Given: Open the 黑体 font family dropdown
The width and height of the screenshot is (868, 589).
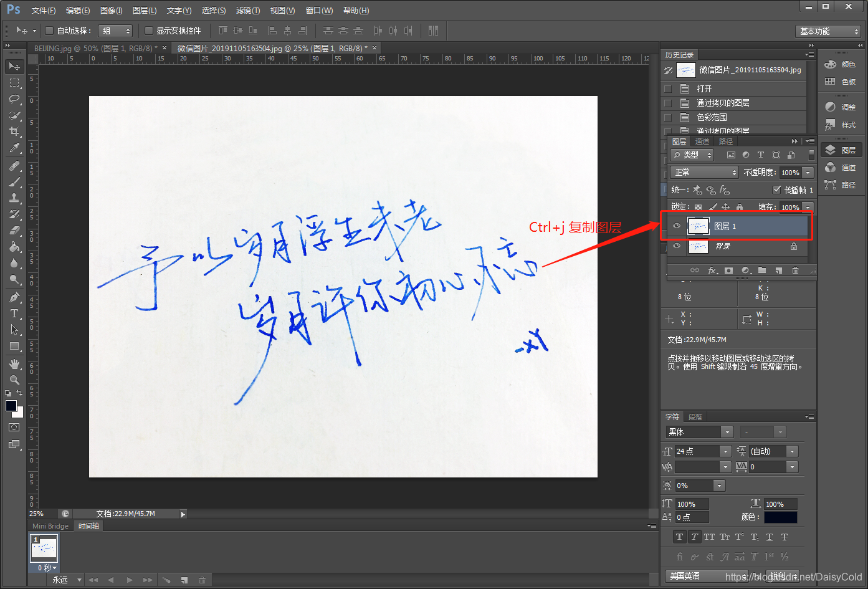Looking at the screenshot, I should pos(699,432).
